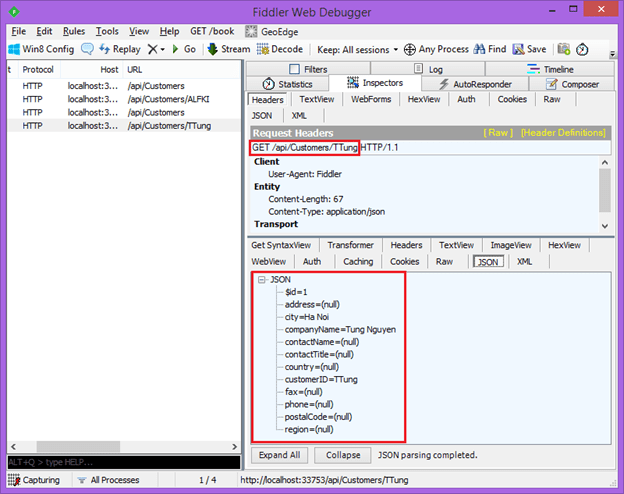Open the Keep: All sessions dropdown
Image resolution: width=624 pixels, height=494 pixels.
click(x=357, y=49)
